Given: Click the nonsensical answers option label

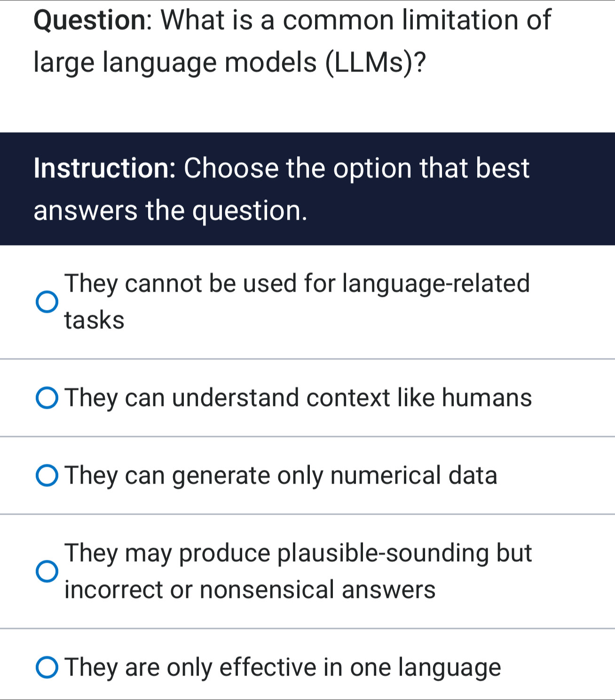Looking at the screenshot, I should pos(299,572).
